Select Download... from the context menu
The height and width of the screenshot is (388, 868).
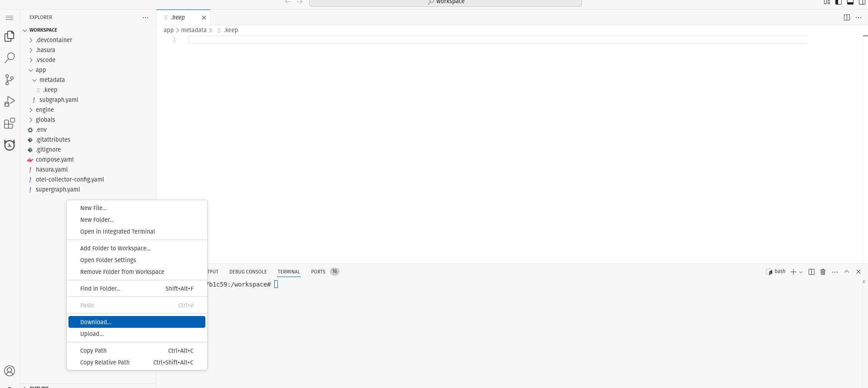coord(96,322)
